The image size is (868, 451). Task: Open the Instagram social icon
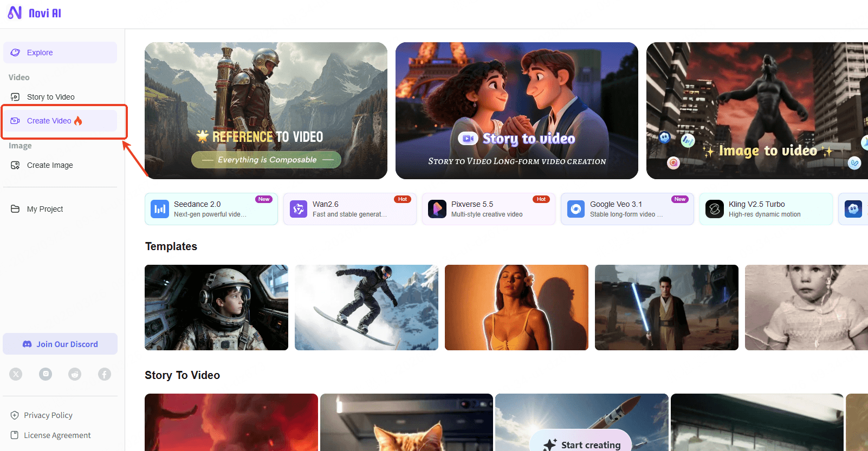(x=46, y=374)
